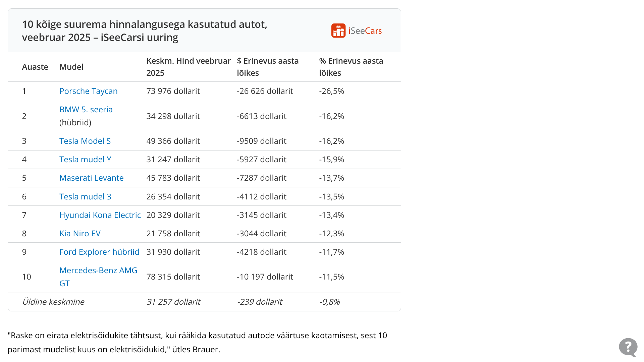Click the iSeeCars logo icon
Viewport: 644px width, 362px height.
tap(338, 31)
